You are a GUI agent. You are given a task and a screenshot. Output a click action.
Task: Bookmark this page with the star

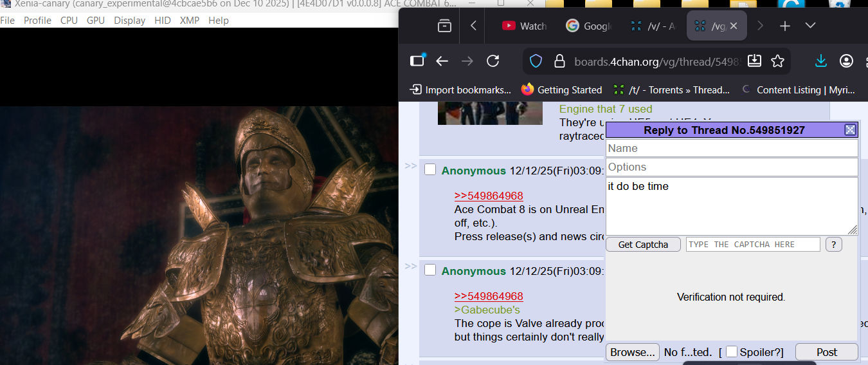(x=777, y=61)
